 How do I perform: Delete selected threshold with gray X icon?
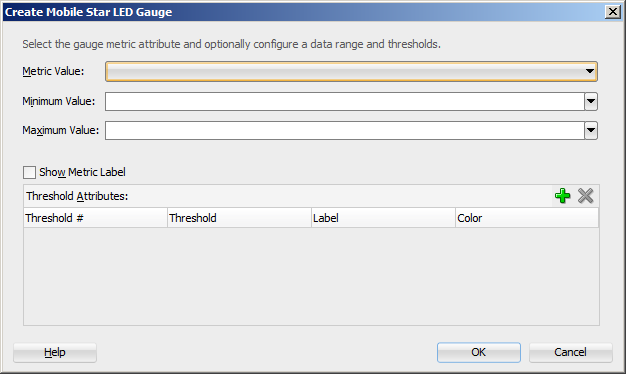pos(585,196)
